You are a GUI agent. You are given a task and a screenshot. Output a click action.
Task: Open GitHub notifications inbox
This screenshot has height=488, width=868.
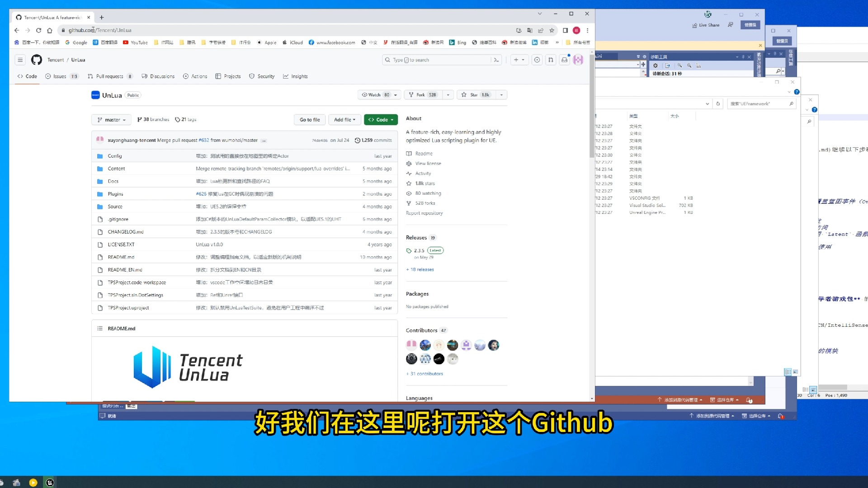coord(565,60)
